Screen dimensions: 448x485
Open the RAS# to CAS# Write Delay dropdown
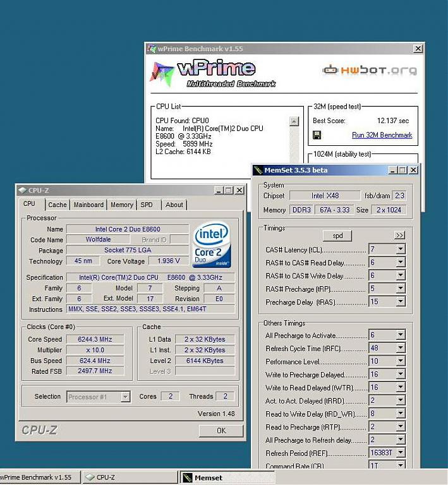tap(401, 275)
